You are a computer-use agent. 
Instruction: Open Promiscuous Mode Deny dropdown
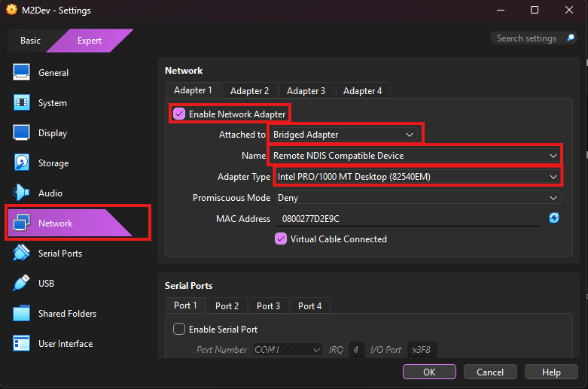(x=416, y=198)
